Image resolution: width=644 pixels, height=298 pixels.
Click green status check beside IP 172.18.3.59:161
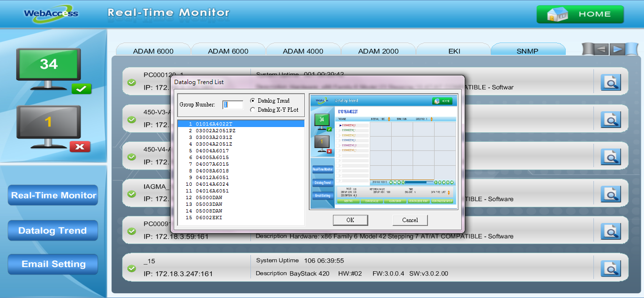tap(132, 231)
